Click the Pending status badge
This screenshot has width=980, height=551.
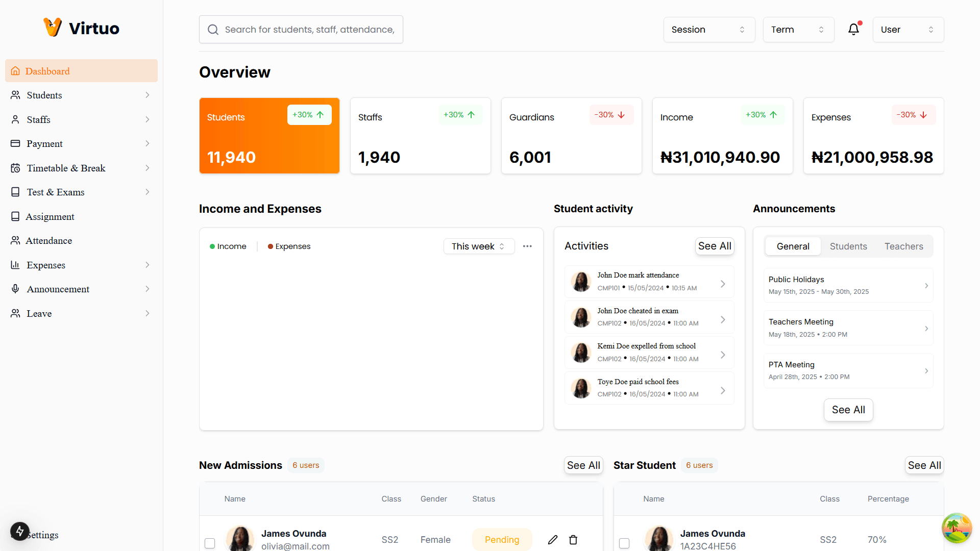pyautogui.click(x=502, y=540)
